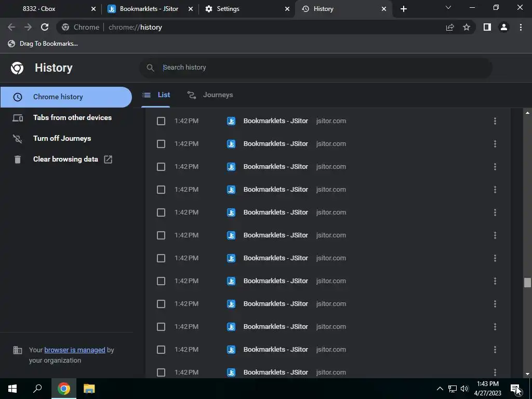Open Windows taskbar search
The height and width of the screenshot is (399, 532).
pos(37,389)
